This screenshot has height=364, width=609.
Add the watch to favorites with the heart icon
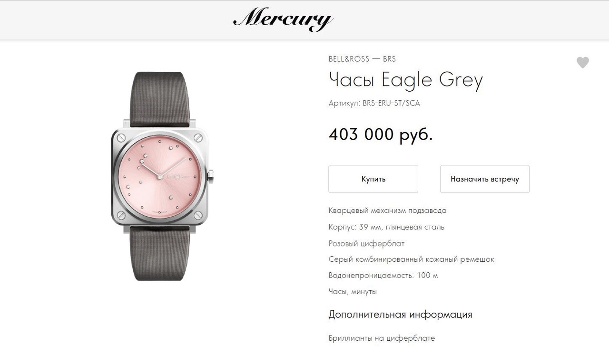point(583,63)
